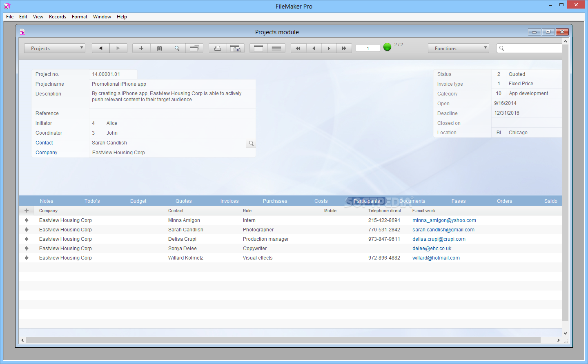
Task: Email delee@ehc.co.uk link
Action: (432, 249)
